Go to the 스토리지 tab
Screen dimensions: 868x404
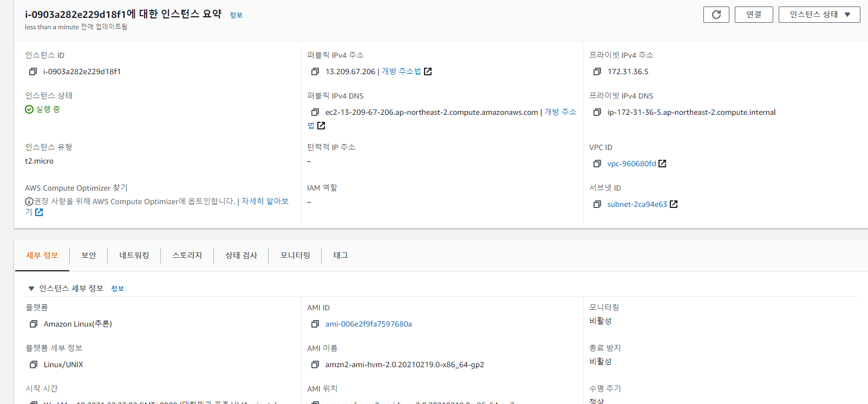click(187, 256)
